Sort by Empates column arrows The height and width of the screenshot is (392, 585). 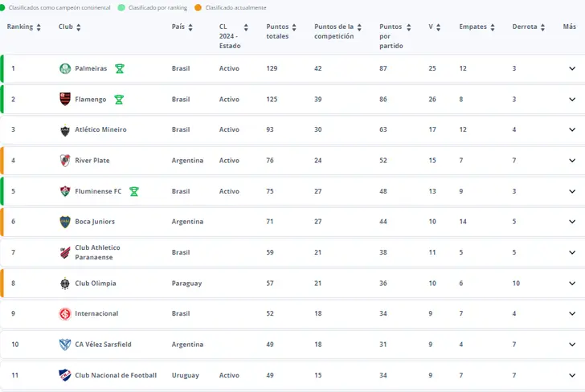493,27
